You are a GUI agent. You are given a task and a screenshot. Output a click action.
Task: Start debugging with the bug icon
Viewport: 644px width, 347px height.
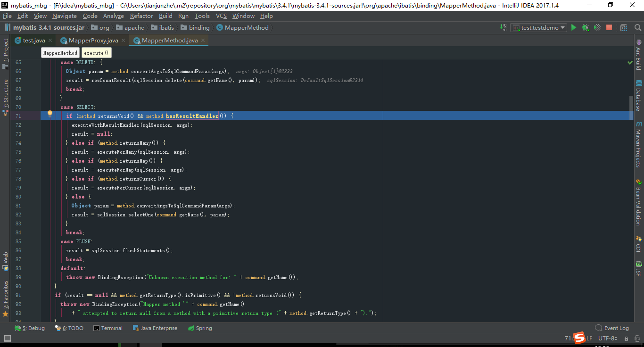click(585, 27)
